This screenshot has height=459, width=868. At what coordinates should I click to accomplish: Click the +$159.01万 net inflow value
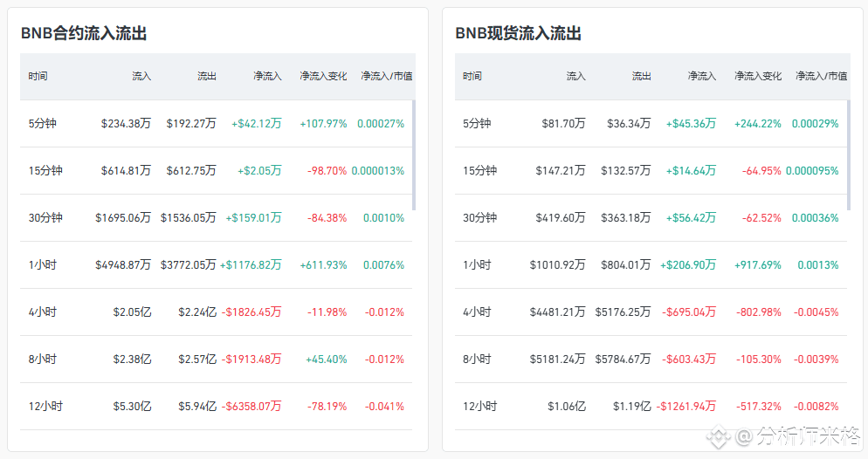pyautogui.click(x=253, y=218)
